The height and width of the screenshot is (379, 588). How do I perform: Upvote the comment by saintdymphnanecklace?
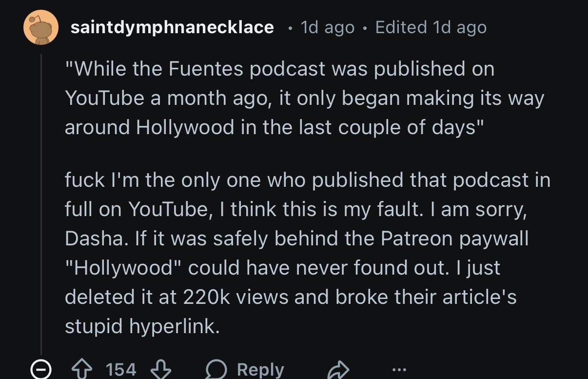83,370
